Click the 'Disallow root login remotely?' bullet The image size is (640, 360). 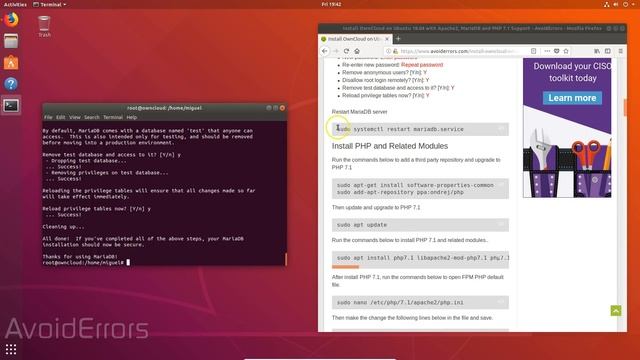coord(386,80)
